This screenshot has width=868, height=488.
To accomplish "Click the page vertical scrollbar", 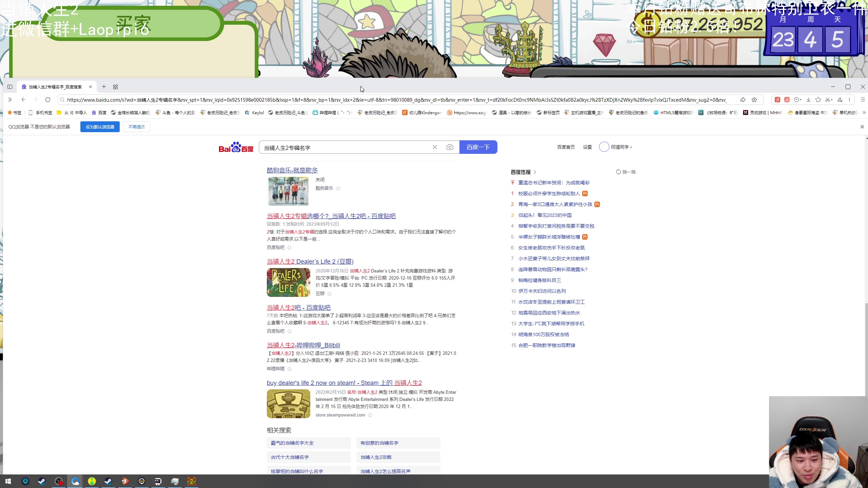I will click(867, 349).
